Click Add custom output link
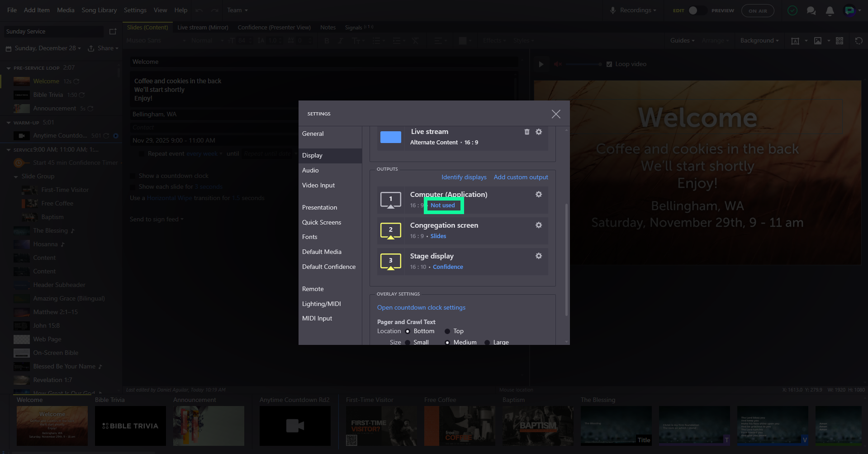 (x=521, y=177)
